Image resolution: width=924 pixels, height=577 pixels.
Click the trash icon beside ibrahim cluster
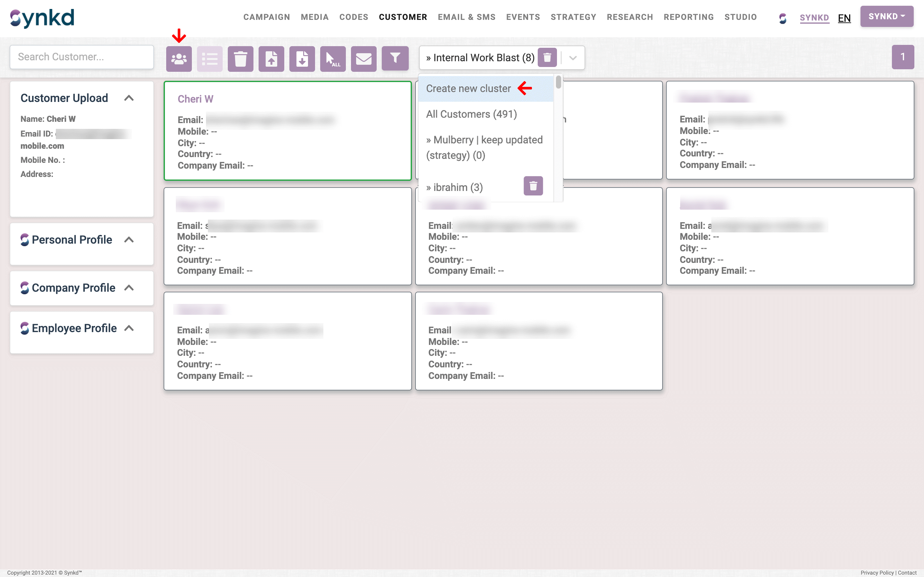pyautogui.click(x=533, y=186)
